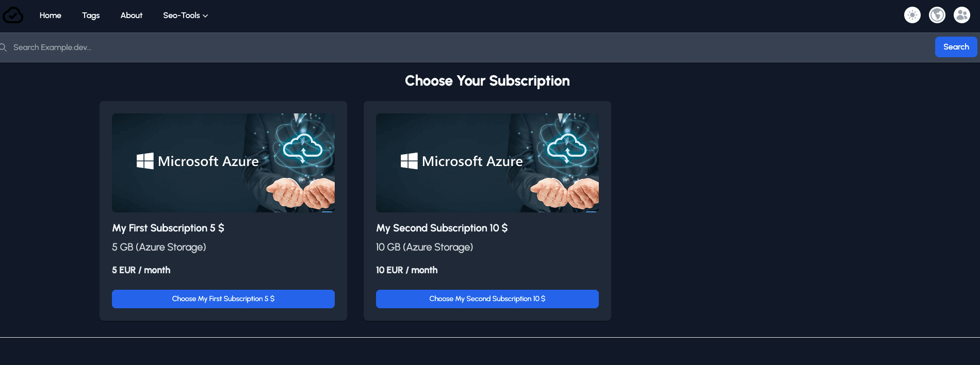Image resolution: width=980 pixels, height=365 pixels.
Task: Toggle light mode with the sun button
Action: point(912,15)
